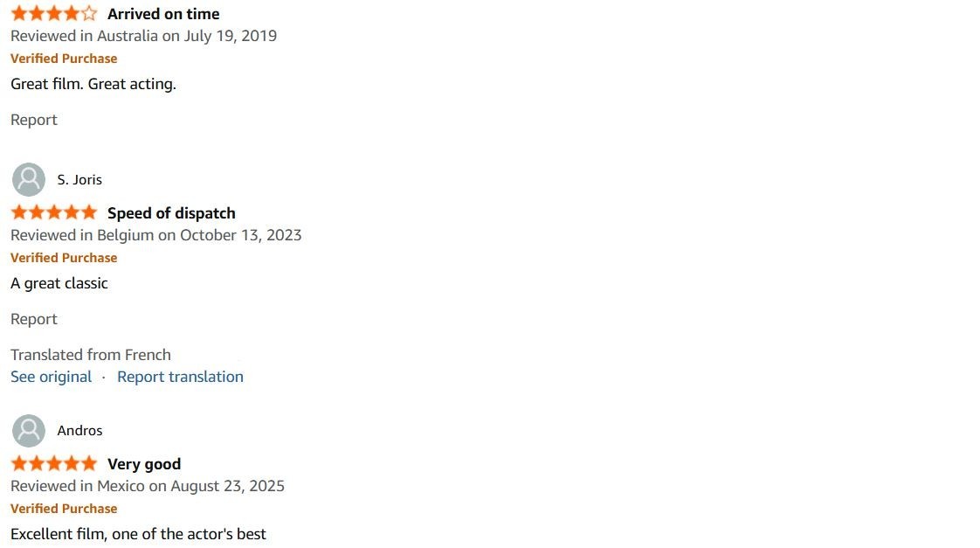Click See original French review
The image size is (980, 548).
[51, 377]
